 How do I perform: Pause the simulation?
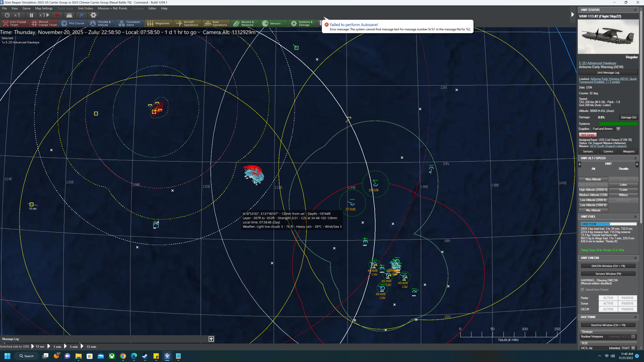[31, 15]
